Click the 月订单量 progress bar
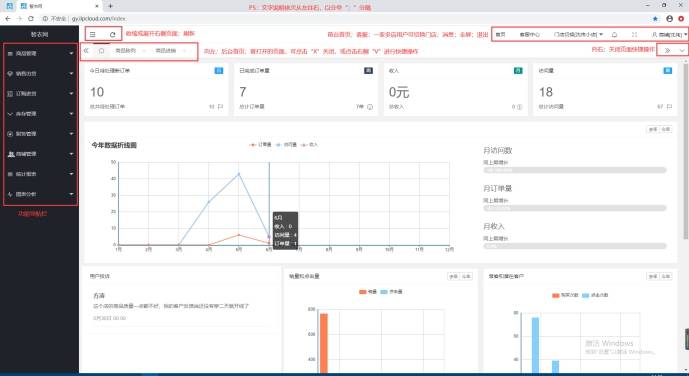This screenshot has width=689, height=376. [x=575, y=208]
